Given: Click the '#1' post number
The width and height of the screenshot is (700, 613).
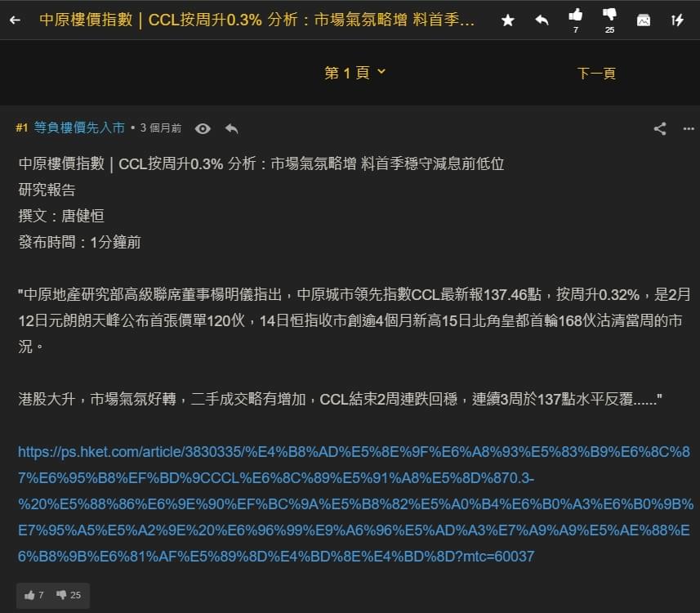Looking at the screenshot, I should [x=22, y=128].
